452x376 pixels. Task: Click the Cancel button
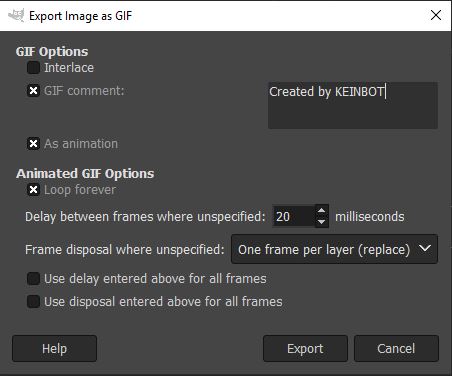[396, 349]
